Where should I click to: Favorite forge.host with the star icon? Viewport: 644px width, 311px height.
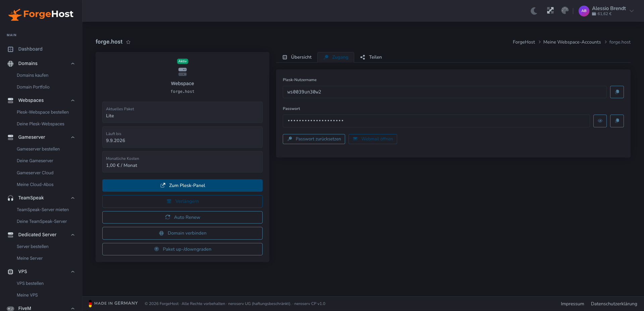coord(128,42)
